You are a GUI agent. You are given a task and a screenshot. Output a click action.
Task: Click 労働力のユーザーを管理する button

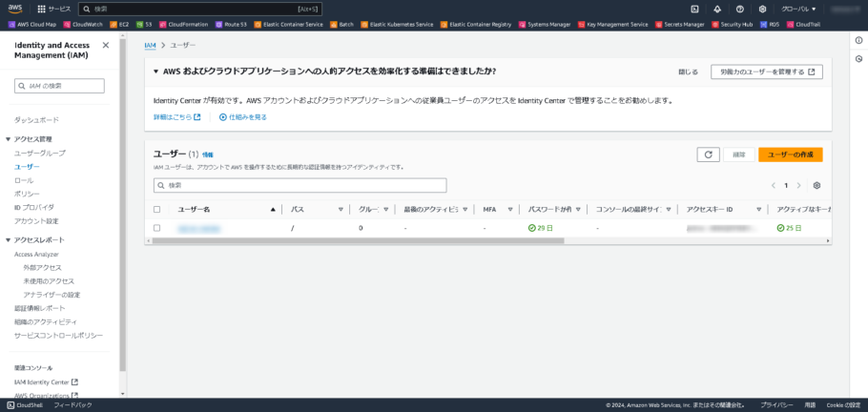pos(767,72)
